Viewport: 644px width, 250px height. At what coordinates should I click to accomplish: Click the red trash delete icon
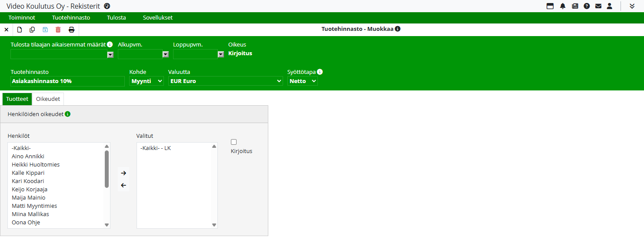(x=58, y=30)
